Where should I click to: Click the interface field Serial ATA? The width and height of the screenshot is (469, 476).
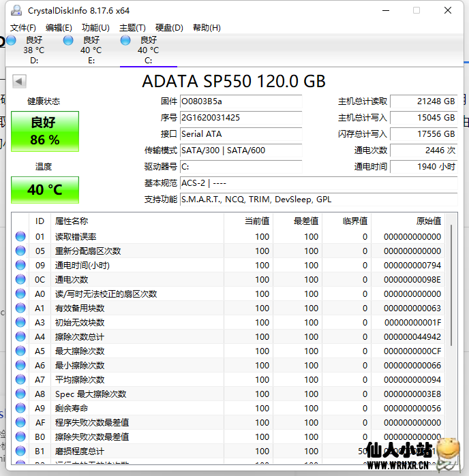coord(241,134)
